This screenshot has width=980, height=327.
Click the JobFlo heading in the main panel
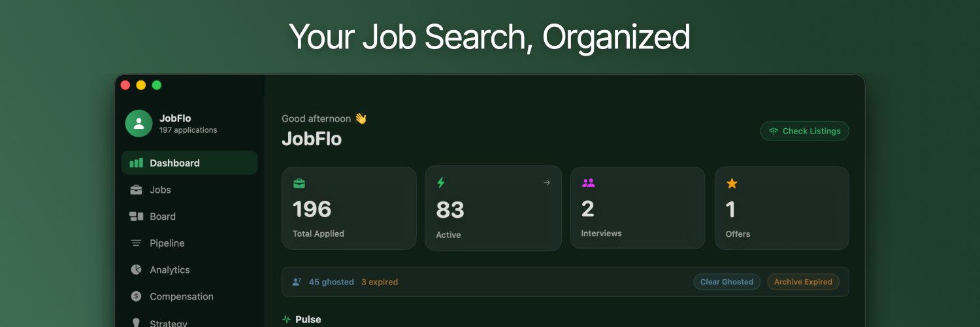(312, 139)
